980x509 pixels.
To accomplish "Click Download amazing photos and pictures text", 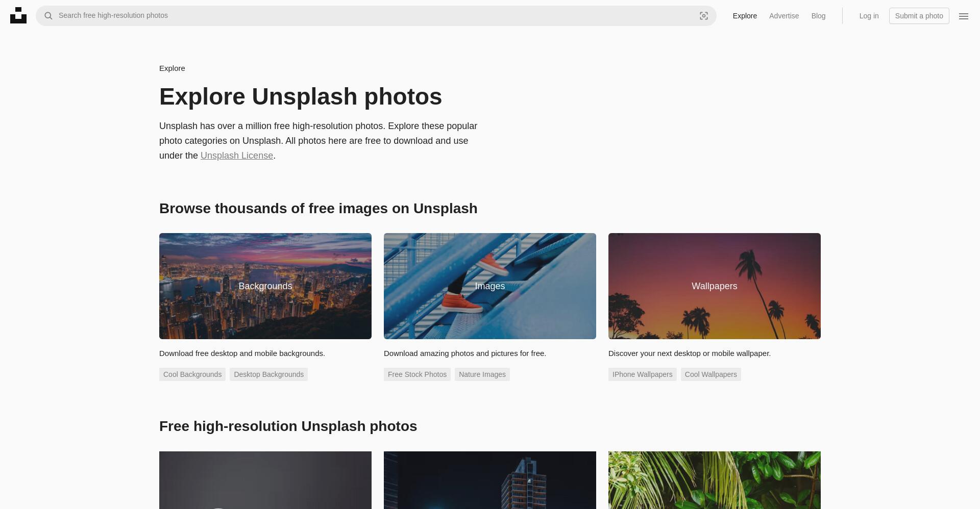I will 465,353.
